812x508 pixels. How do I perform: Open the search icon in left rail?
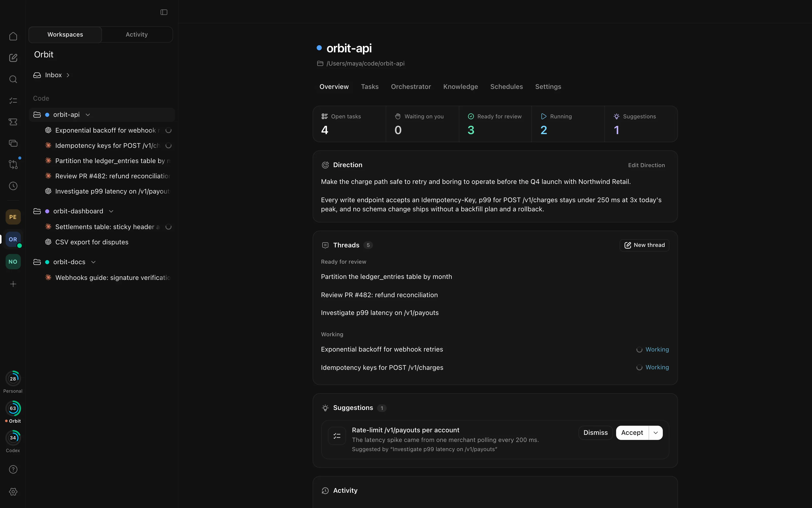[x=13, y=79]
